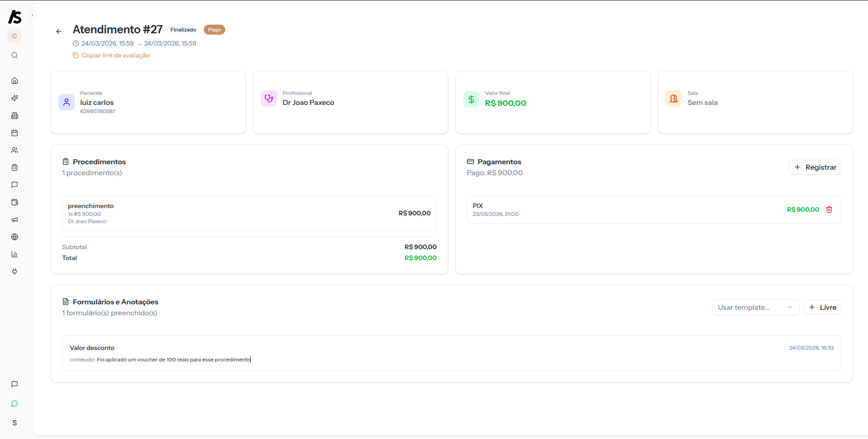Delete the PIX payment with the trash icon

829,209
